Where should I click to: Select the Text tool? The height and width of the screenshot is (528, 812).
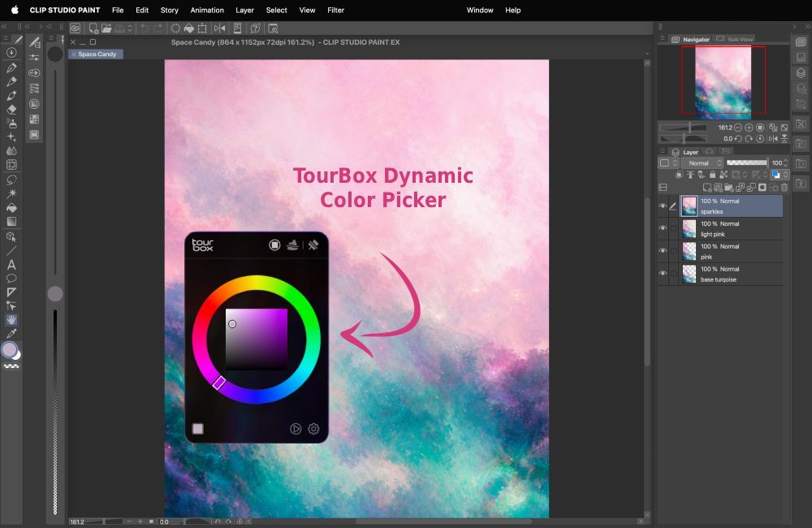pyautogui.click(x=11, y=265)
